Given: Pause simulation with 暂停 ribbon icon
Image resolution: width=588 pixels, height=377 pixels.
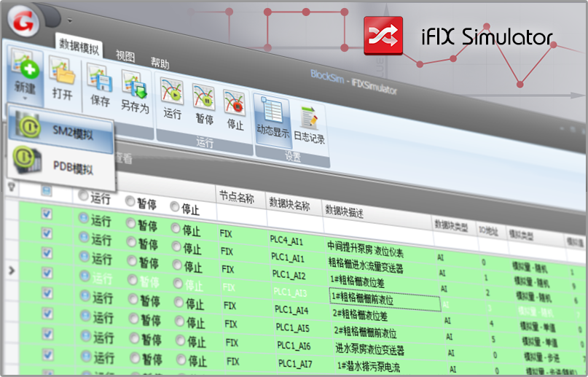Looking at the screenshot, I should pyautogui.click(x=203, y=97).
